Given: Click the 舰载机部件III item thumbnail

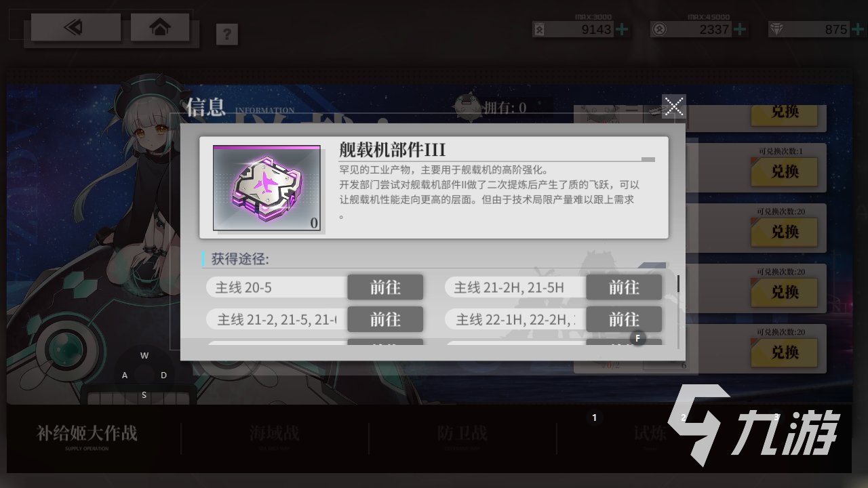Looking at the screenshot, I should coord(267,188).
